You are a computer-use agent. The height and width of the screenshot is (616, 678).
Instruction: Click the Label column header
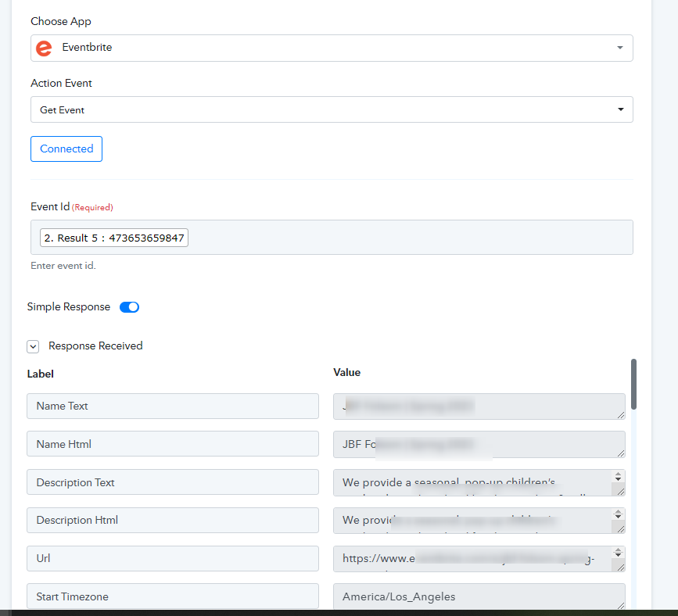40,374
